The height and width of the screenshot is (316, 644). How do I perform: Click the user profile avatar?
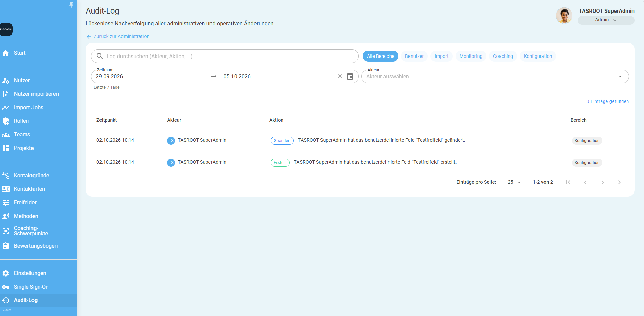tap(564, 16)
